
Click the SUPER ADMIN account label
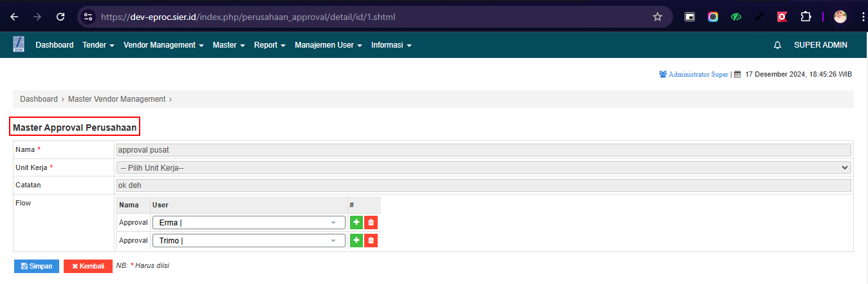coord(820,45)
